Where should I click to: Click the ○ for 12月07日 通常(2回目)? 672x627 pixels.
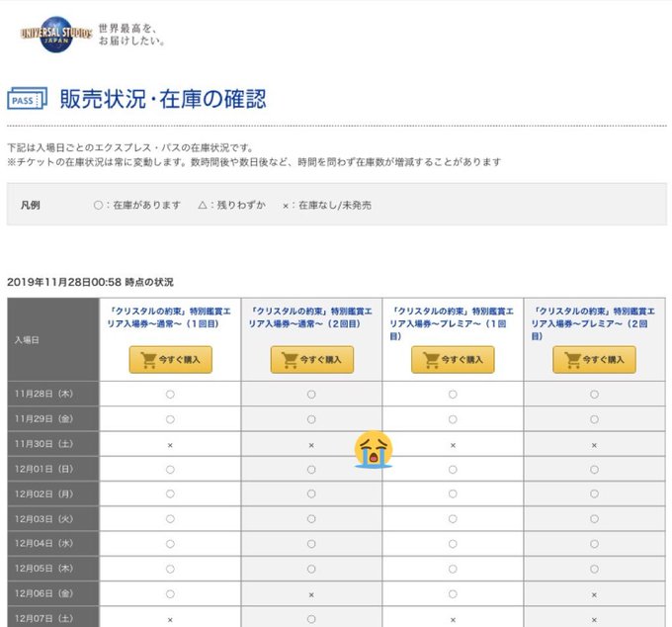(311, 619)
